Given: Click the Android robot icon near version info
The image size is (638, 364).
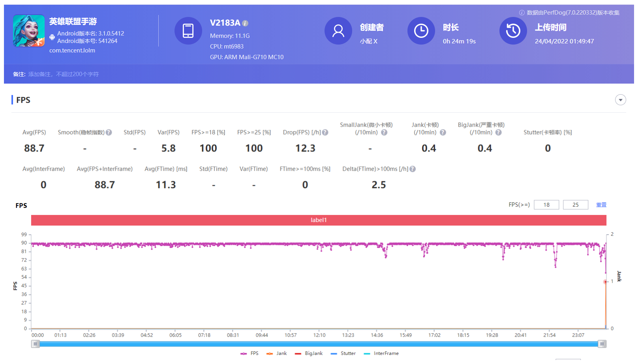Looking at the screenshot, I should point(52,37).
